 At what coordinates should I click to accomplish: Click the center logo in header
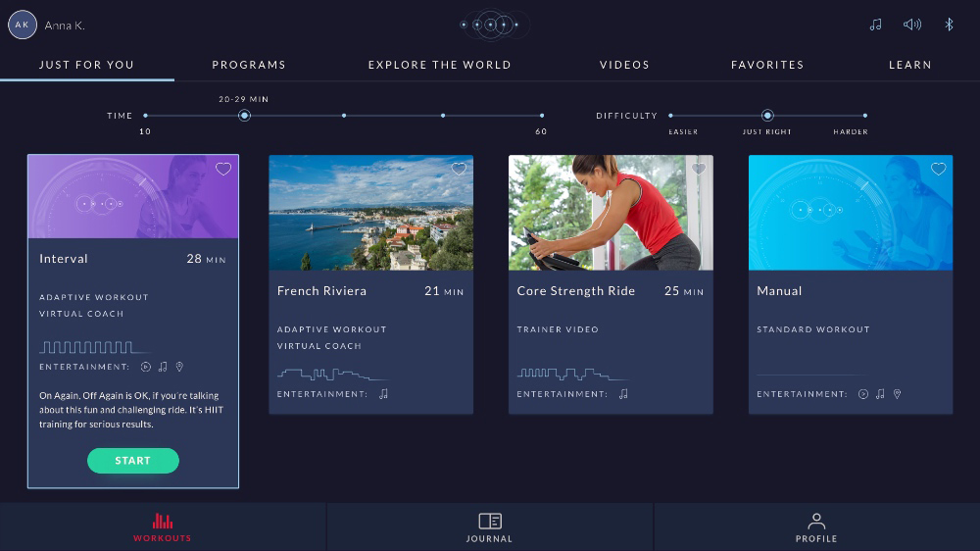(x=490, y=25)
